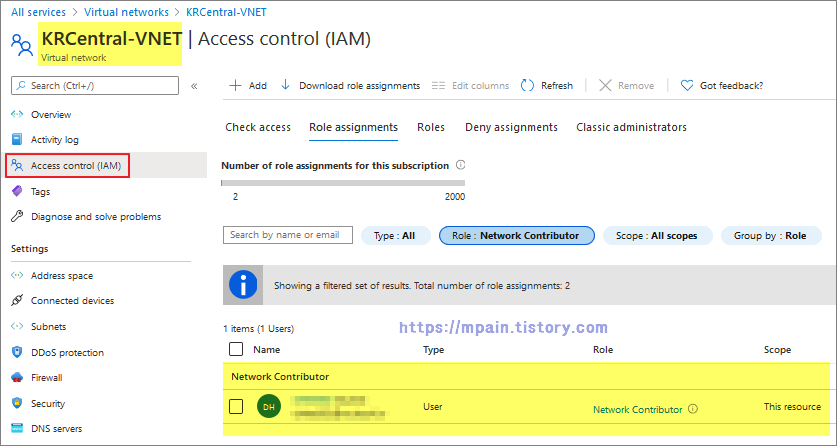837x446 pixels.
Task: Click the Download role assignments arrow icon
Action: coord(286,85)
